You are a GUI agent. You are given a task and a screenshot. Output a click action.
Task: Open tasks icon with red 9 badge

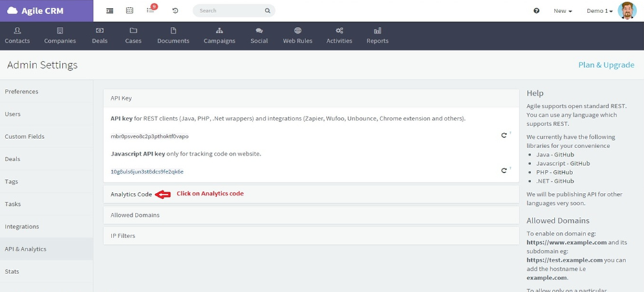point(151,10)
